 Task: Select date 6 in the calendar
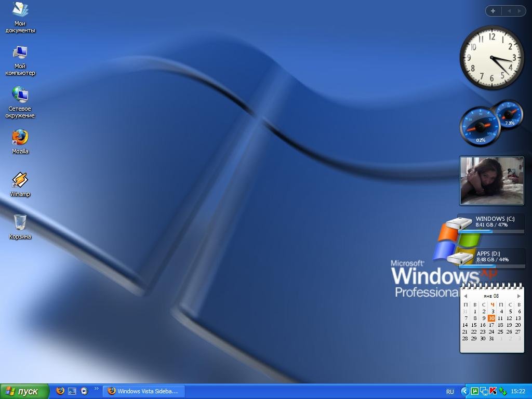pos(519,312)
